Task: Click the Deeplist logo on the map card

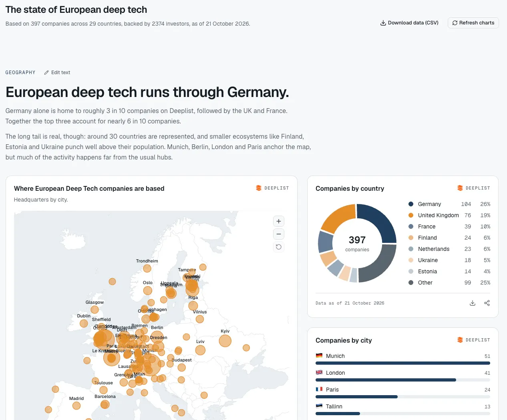Action: 272,188
